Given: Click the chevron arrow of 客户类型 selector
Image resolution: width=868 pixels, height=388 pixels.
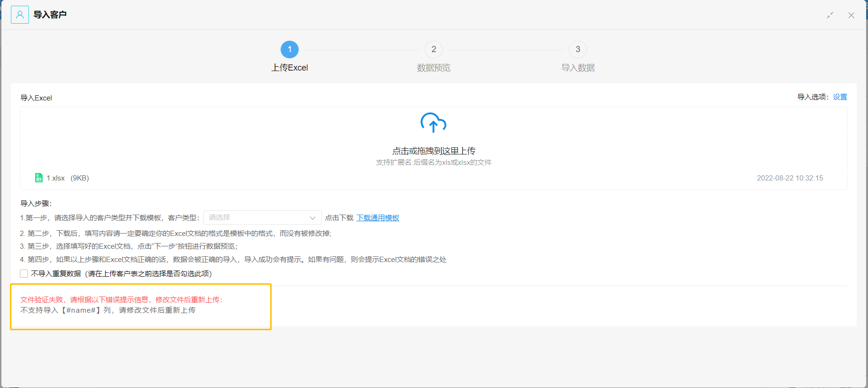Looking at the screenshot, I should coord(312,218).
